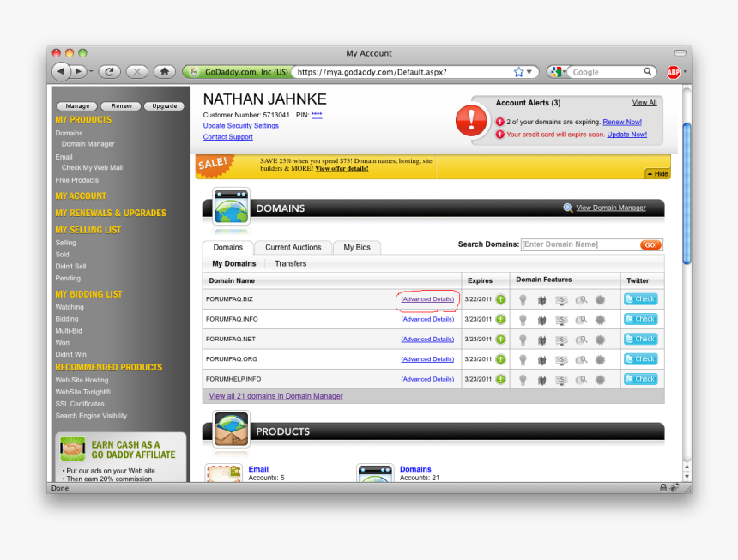
Task: Open the search engine selector dropdown
Action: point(558,72)
